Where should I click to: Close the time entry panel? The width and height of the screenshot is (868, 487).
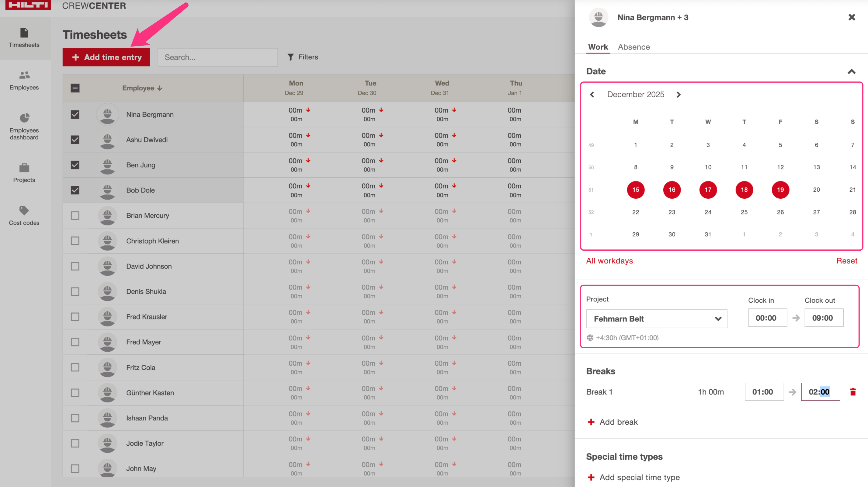[x=852, y=18]
